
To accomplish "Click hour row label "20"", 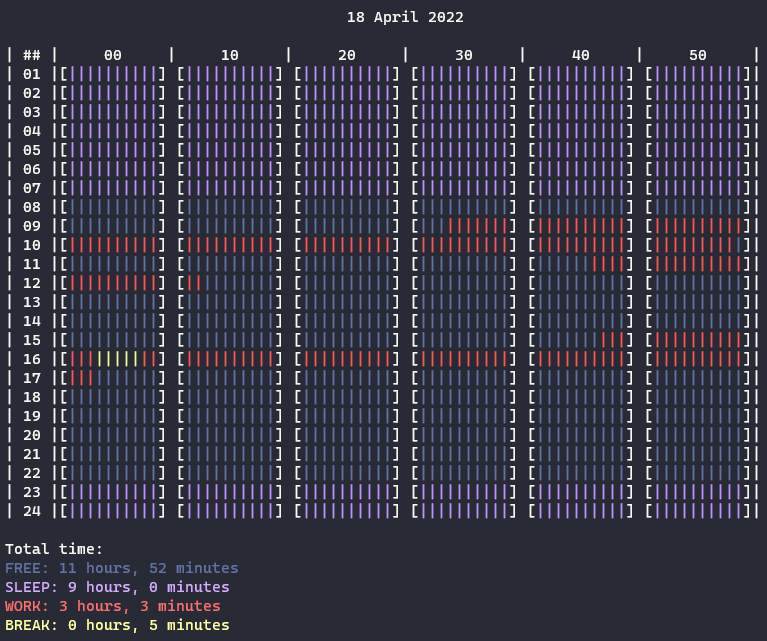I will tap(32, 435).
